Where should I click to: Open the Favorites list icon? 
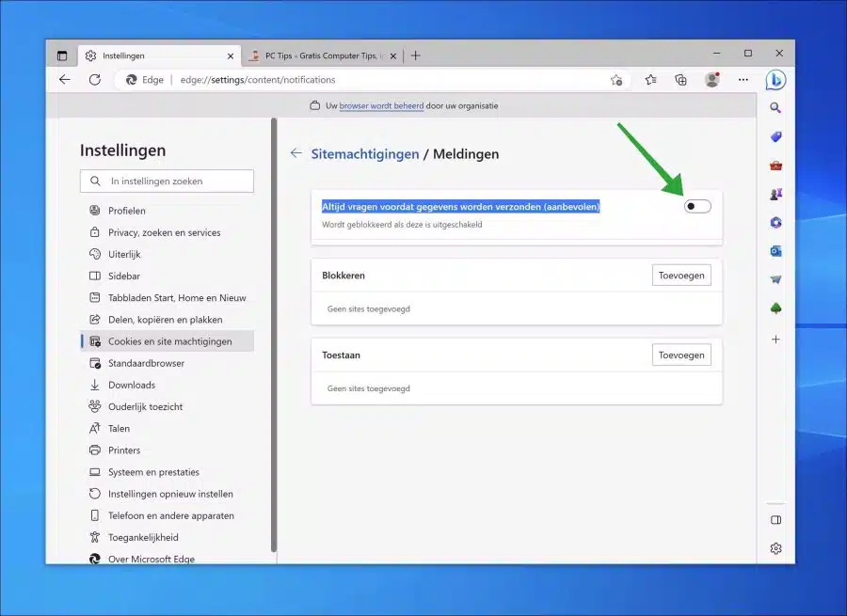[x=651, y=80]
